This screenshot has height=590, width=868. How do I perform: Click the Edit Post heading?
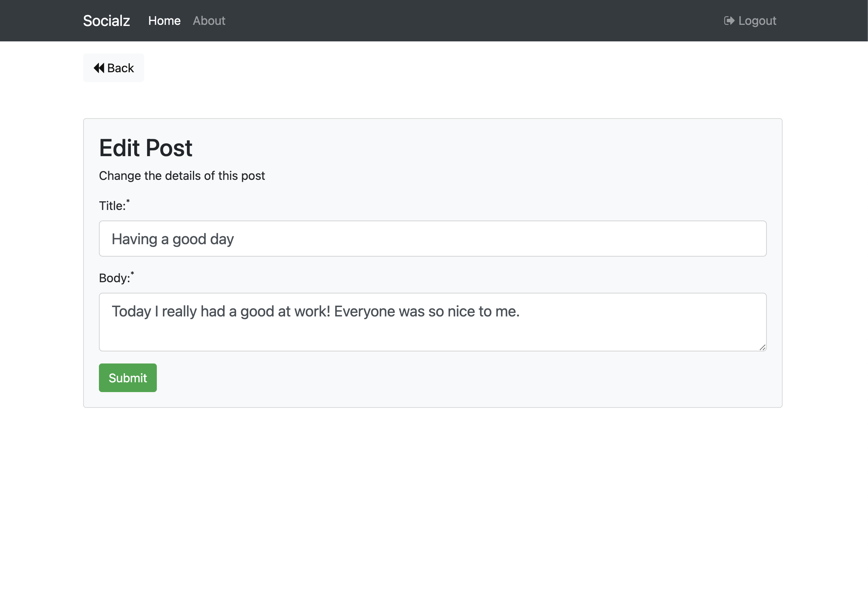[146, 148]
